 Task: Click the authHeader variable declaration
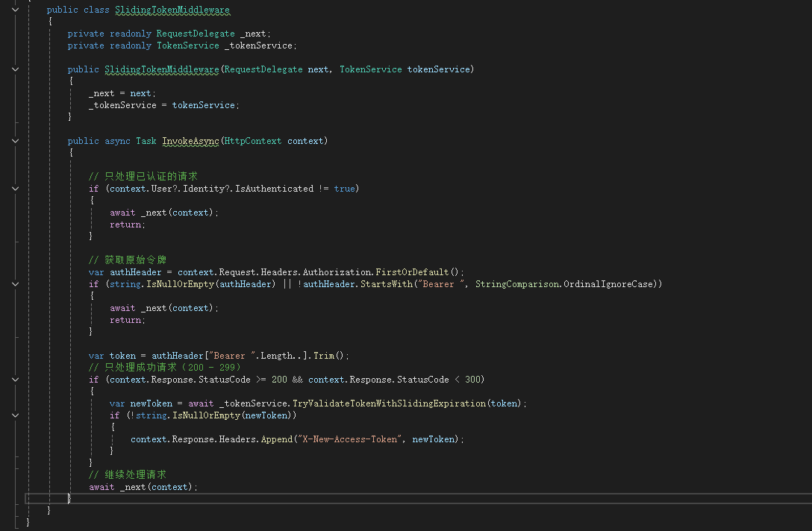click(135, 272)
